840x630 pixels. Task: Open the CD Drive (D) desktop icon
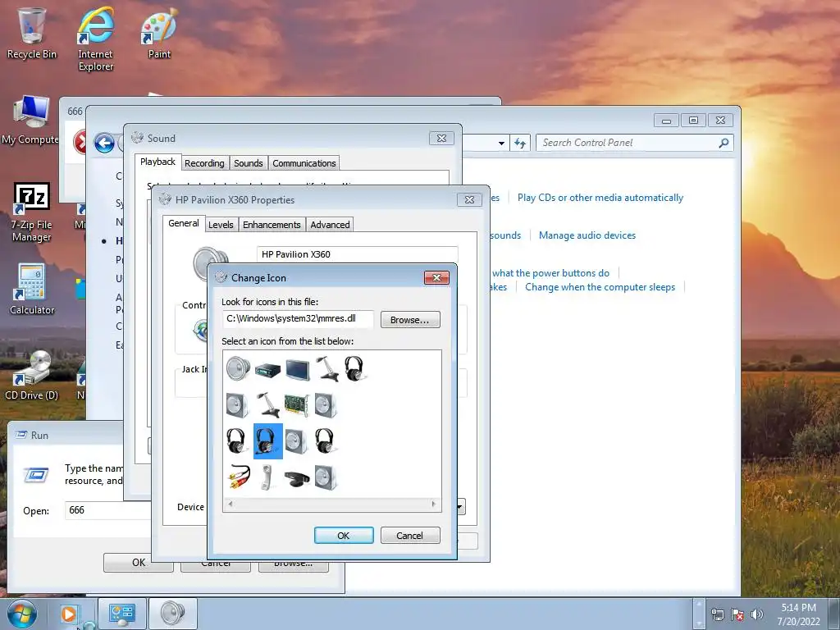31,375
